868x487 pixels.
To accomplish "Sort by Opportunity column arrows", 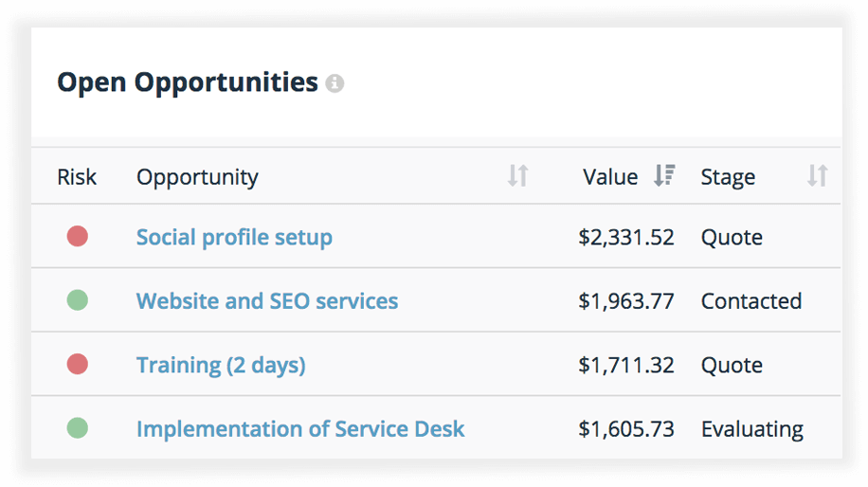I will pyautogui.click(x=518, y=176).
